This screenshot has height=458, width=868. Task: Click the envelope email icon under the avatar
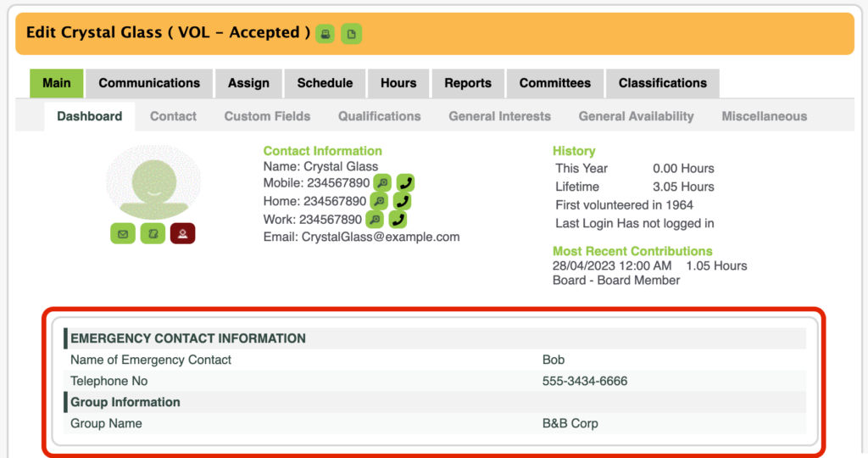[x=123, y=233]
